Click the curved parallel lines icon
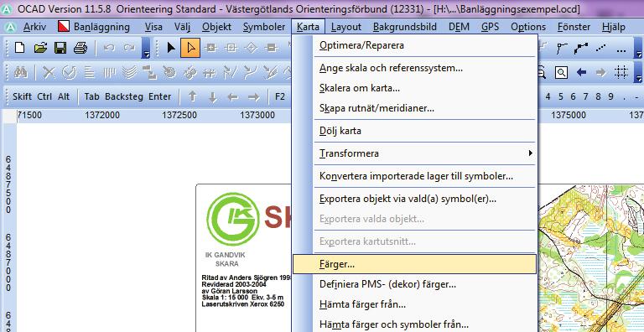 (x=130, y=73)
